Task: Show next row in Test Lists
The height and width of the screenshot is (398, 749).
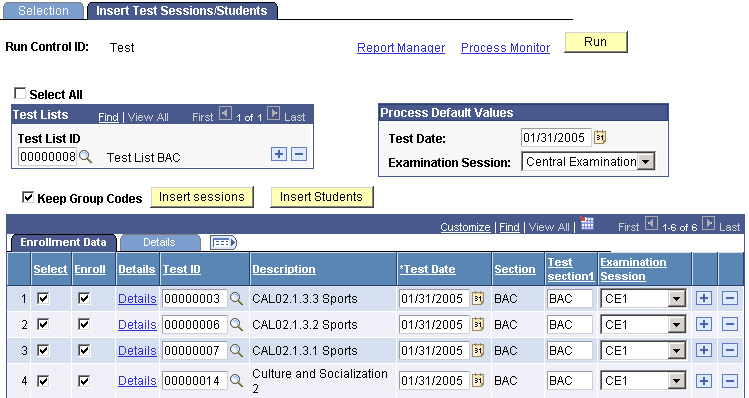Action: click(x=273, y=114)
